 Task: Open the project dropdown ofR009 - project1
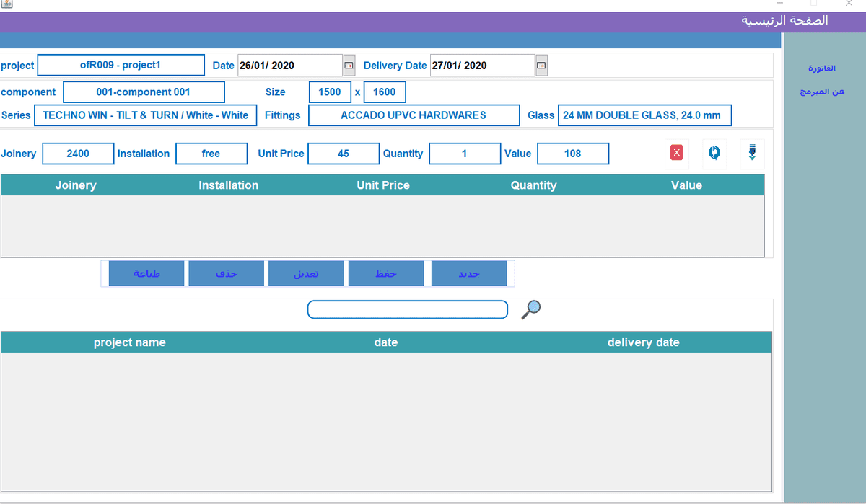121,65
